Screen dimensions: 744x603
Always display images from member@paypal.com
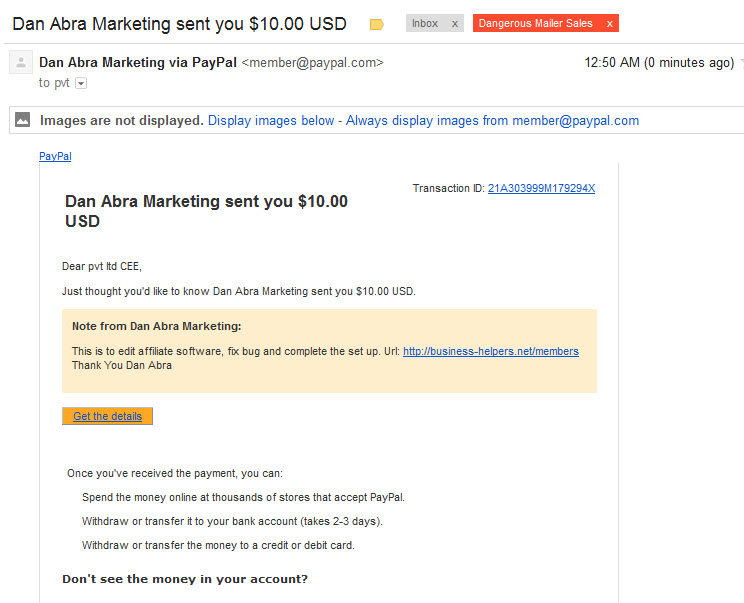[492, 121]
